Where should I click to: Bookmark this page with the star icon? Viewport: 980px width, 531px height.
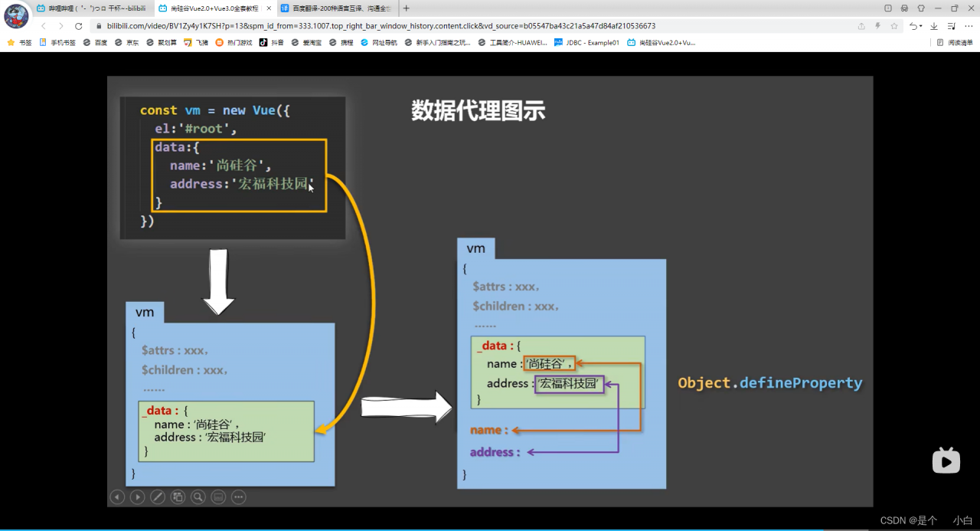pyautogui.click(x=893, y=25)
